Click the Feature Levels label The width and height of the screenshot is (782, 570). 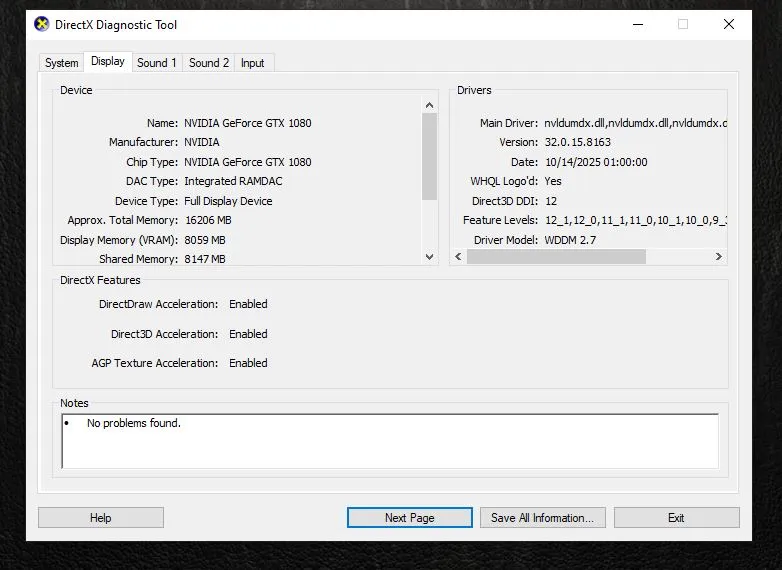pos(500,220)
